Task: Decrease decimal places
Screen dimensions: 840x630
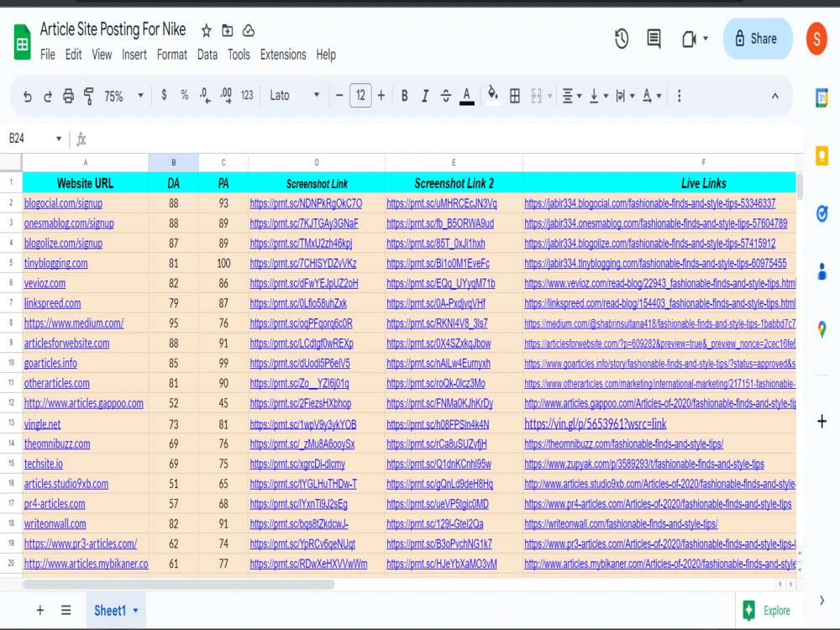Action: (x=205, y=96)
